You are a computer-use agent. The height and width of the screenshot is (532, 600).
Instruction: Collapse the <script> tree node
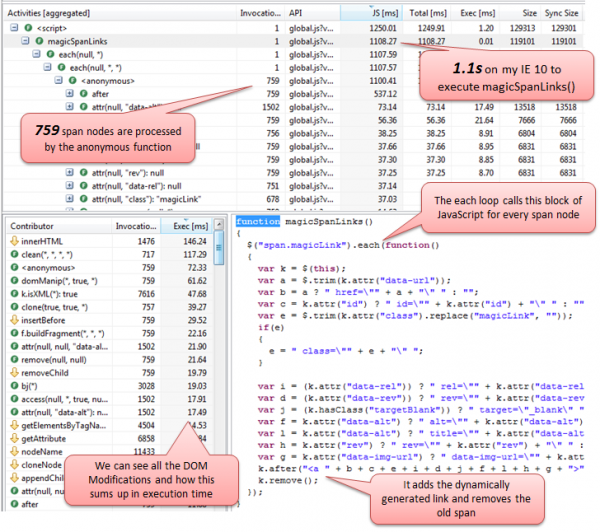14,28
